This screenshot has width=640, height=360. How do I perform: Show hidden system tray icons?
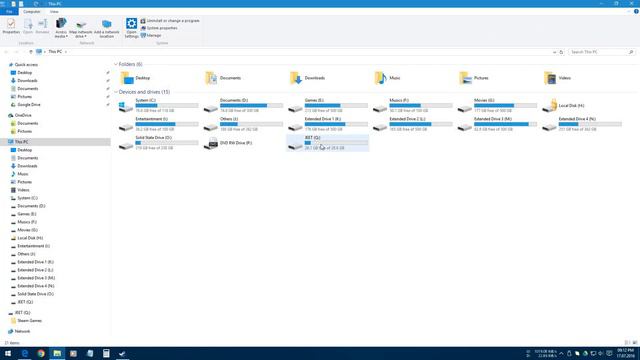tap(561, 353)
